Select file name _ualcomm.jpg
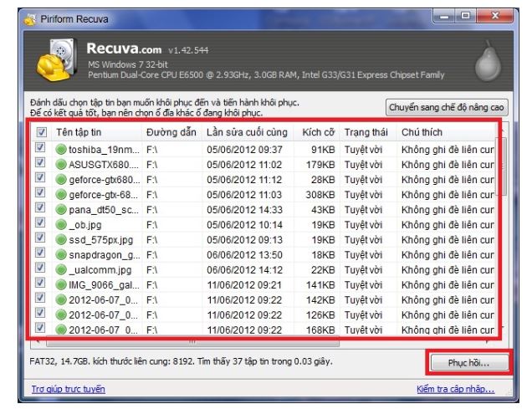Screen dimensions: 532x409 [x=100, y=270]
